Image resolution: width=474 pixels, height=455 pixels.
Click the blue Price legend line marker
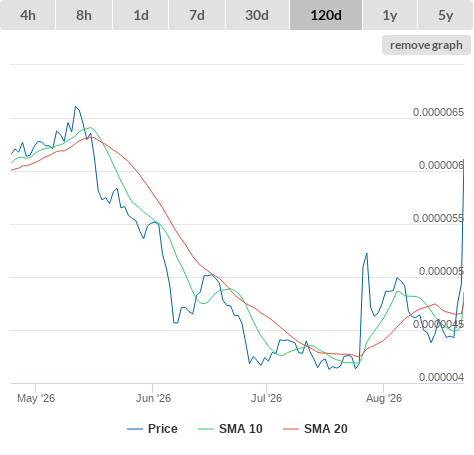135,429
